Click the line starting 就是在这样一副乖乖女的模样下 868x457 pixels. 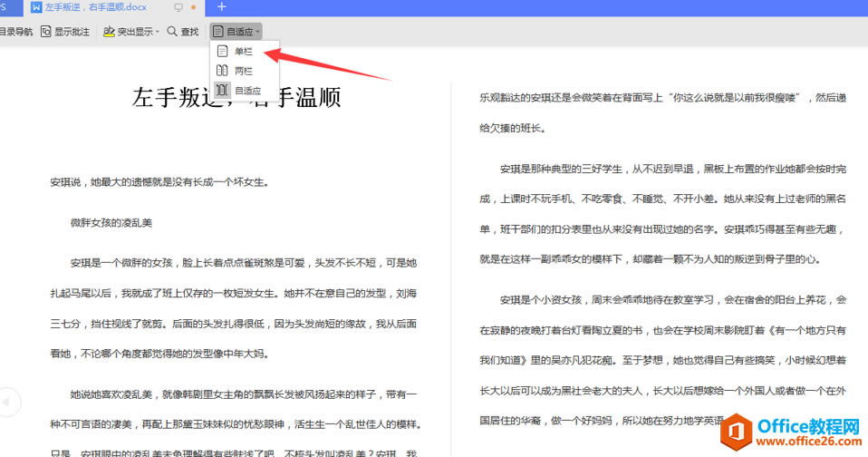[x=651, y=259]
